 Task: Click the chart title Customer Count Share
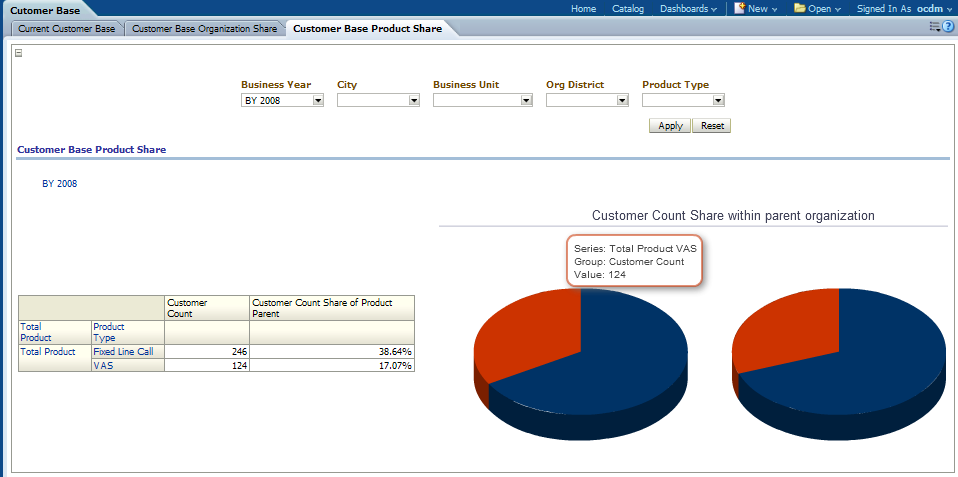pos(733,216)
